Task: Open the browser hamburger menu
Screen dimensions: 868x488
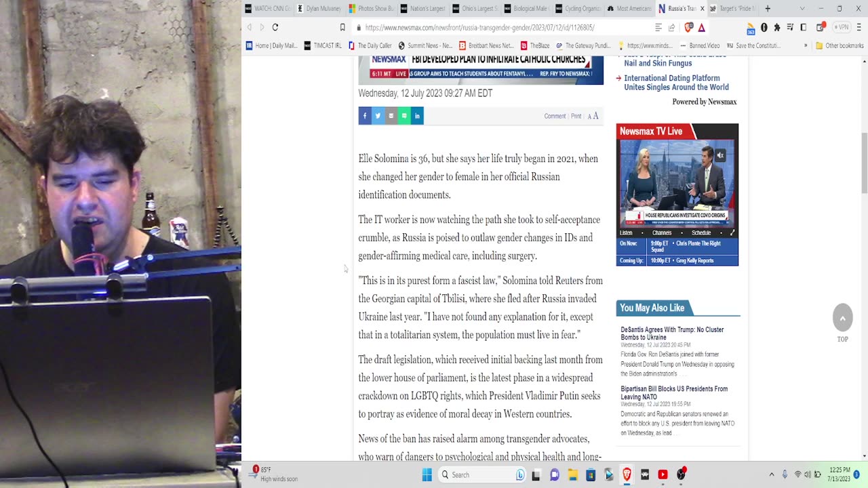Action: point(860,27)
